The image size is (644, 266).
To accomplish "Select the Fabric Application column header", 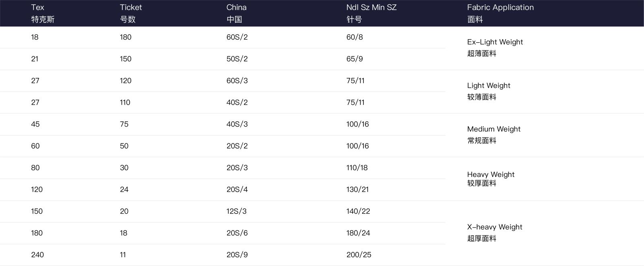I will point(500,13).
